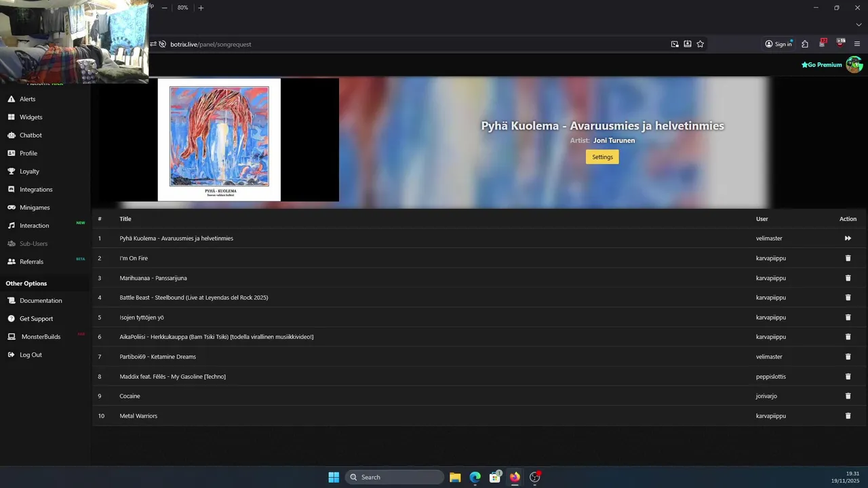This screenshot has width=868, height=488.
Task: Delete I'm On Fire from queue
Action: pos(848,258)
